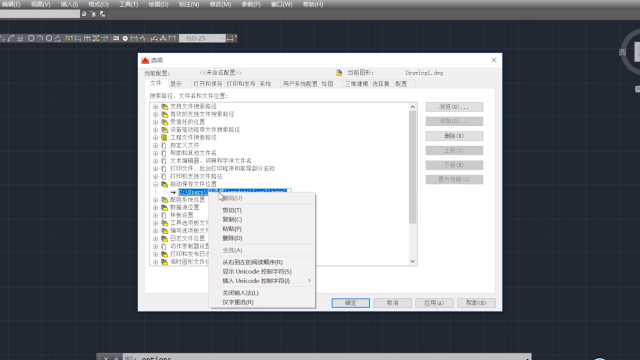Click the ordinate dimension icon
The image size is (640, 360).
(x=20, y=38)
